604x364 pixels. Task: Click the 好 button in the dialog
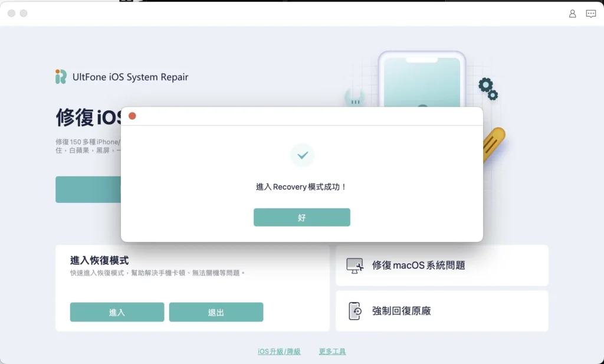(x=301, y=217)
